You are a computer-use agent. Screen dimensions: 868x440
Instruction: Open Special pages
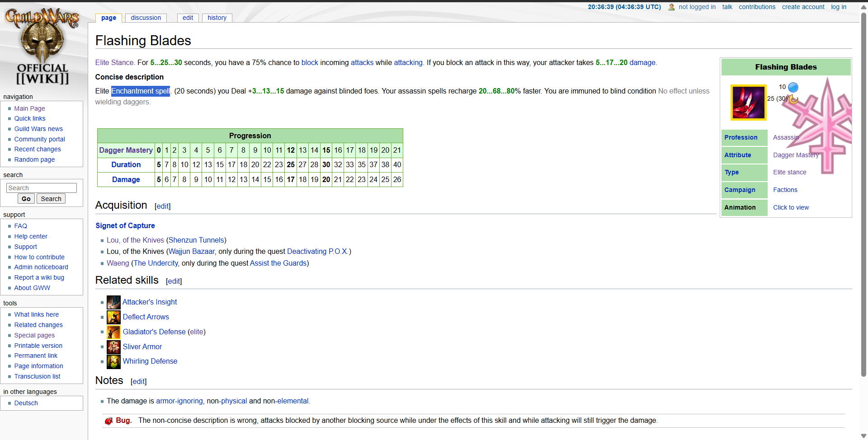coord(34,335)
